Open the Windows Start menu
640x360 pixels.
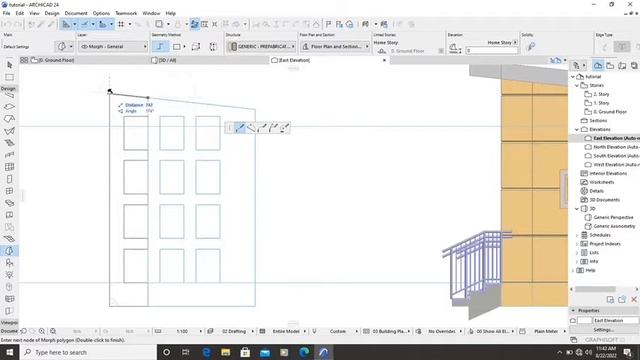click(x=9, y=352)
